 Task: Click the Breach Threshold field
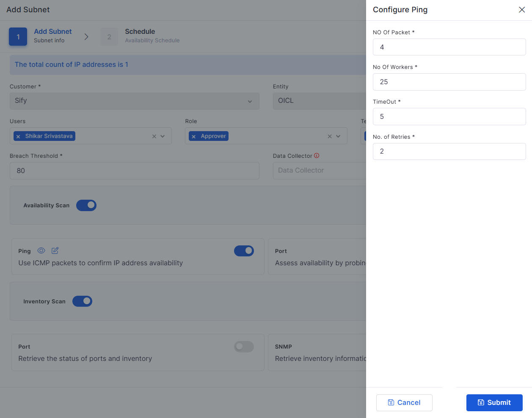pyautogui.click(x=135, y=170)
